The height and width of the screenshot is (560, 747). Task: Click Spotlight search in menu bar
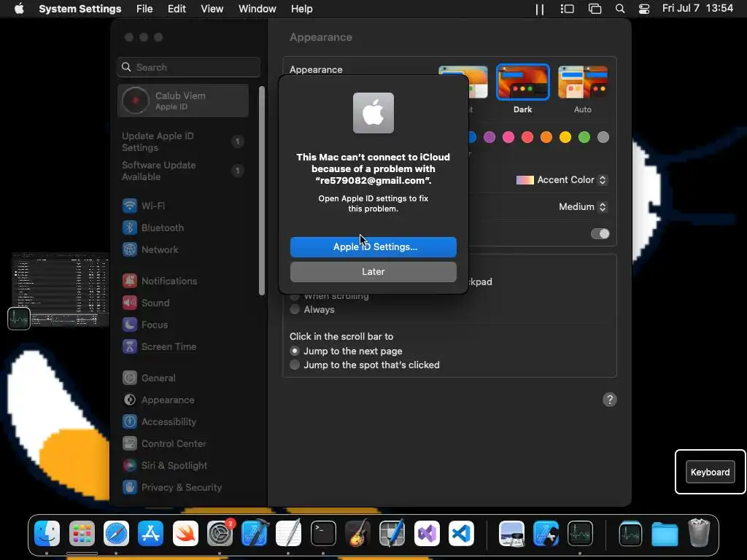[x=620, y=9]
